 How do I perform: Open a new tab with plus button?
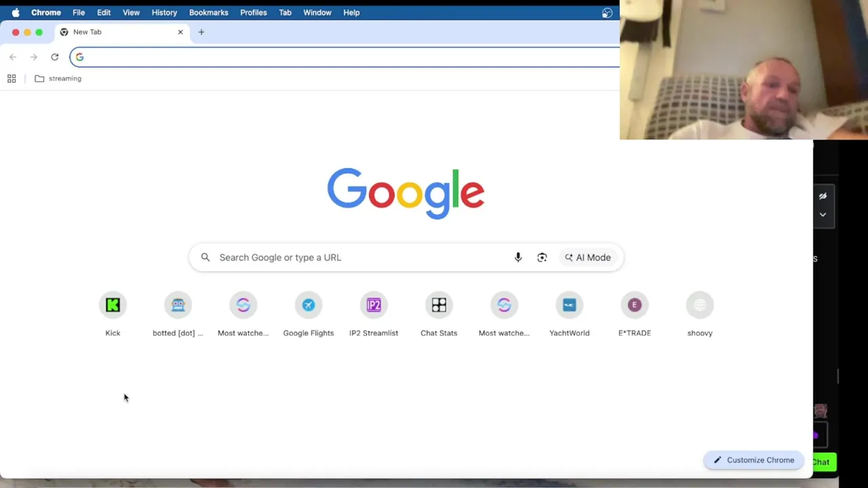pos(201,32)
